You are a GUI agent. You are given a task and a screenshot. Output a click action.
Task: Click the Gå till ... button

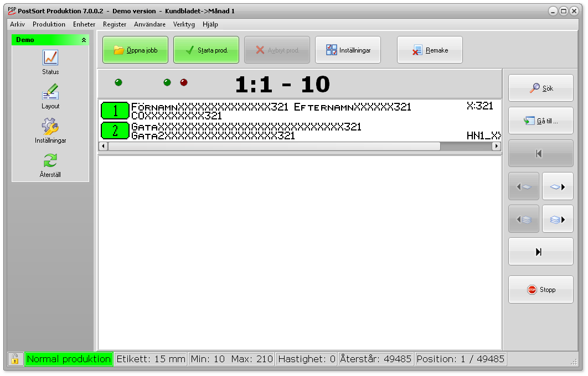541,121
